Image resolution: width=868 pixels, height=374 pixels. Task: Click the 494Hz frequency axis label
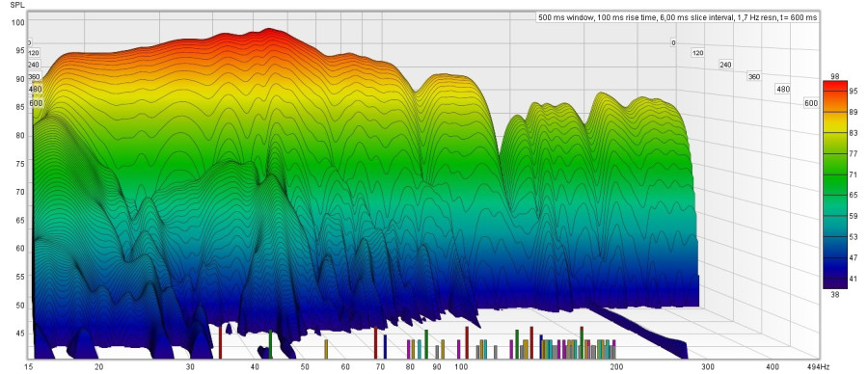818,367
